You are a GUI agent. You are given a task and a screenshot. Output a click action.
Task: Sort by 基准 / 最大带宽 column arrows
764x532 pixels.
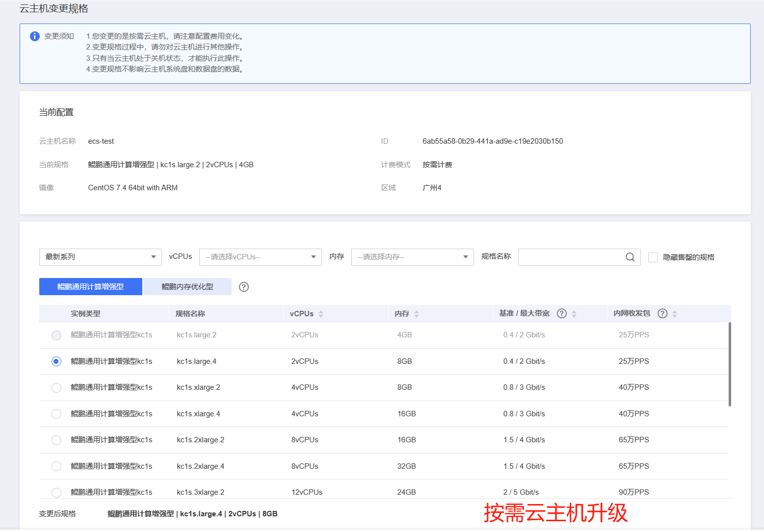tap(574, 314)
